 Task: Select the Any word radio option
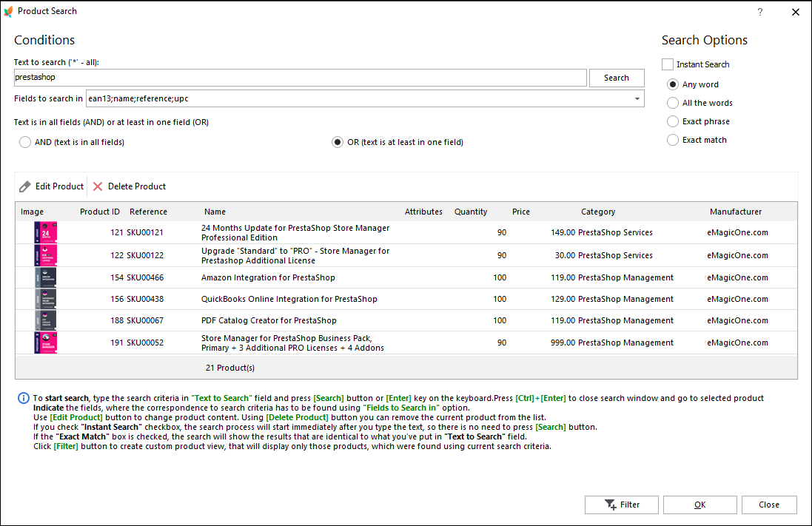(x=673, y=84)
